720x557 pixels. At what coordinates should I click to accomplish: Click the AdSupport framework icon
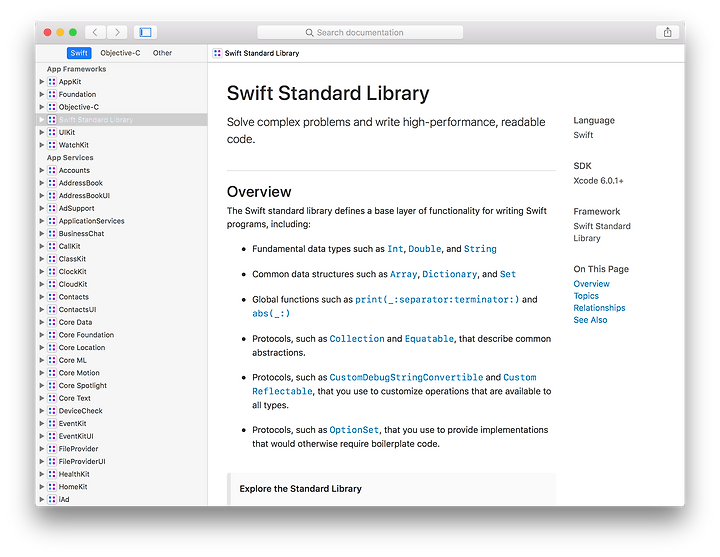[x=52, y=208]
